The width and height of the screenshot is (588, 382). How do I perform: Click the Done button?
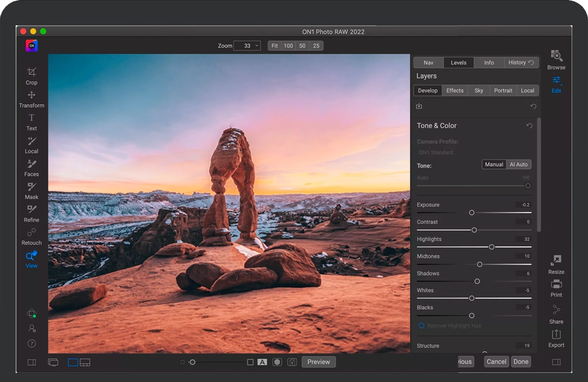pos(521,362)
